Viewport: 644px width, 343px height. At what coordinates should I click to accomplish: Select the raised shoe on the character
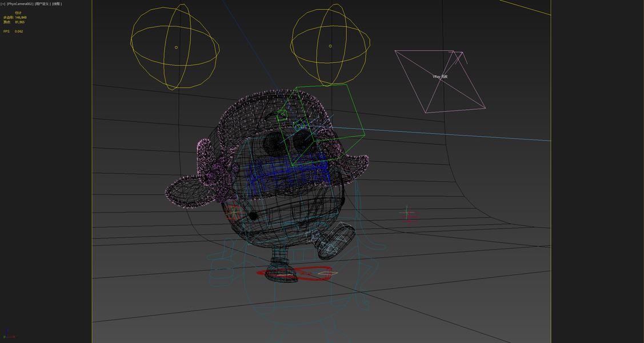(x=337, y=241)
